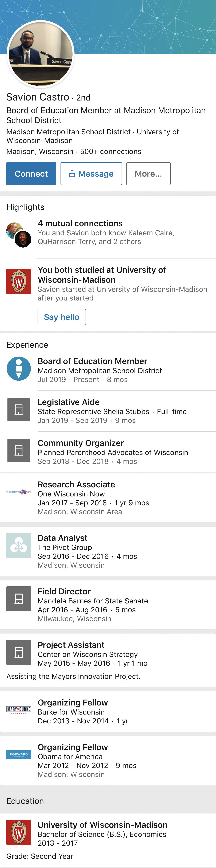Open Center on Wisconsin Strategy placeholder icon

19,652
